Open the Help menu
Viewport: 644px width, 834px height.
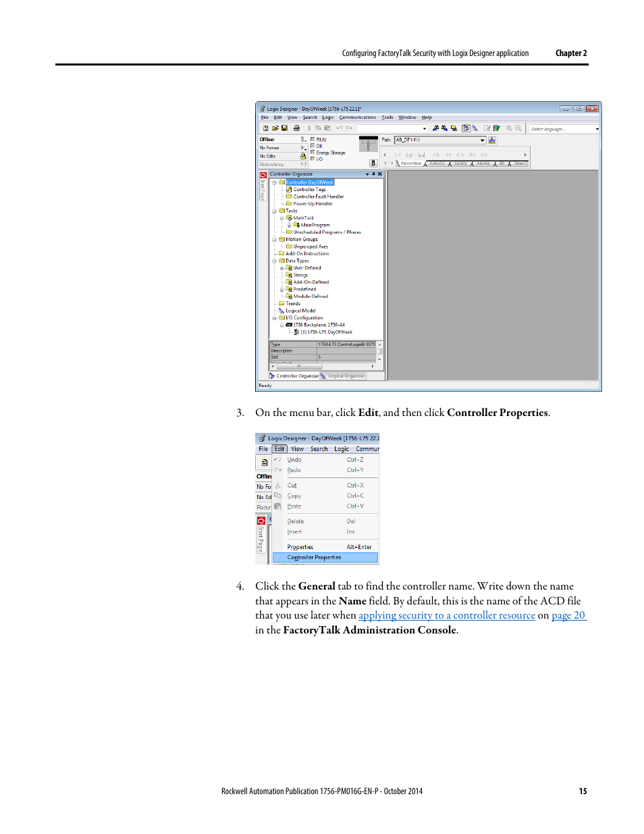427,118
